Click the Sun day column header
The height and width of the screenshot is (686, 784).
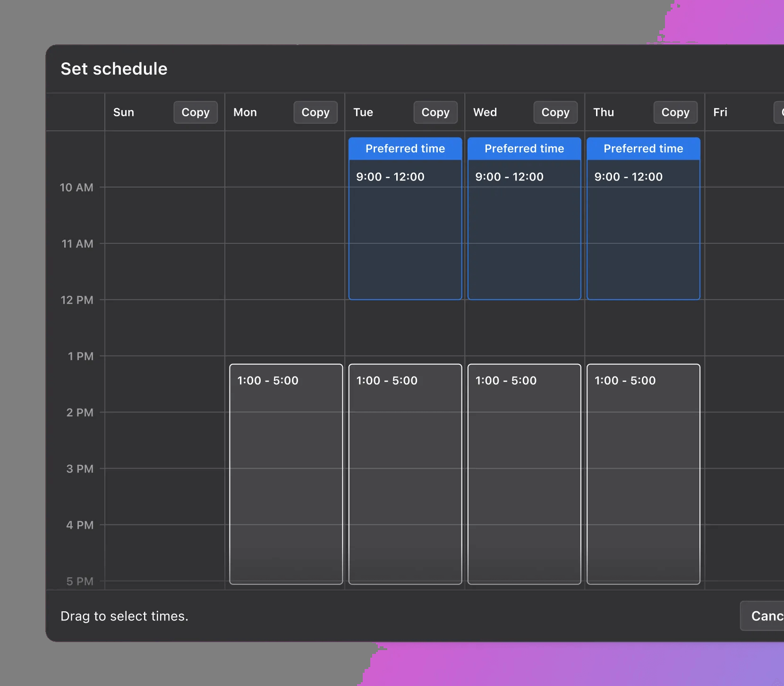[x=124, y=112]
